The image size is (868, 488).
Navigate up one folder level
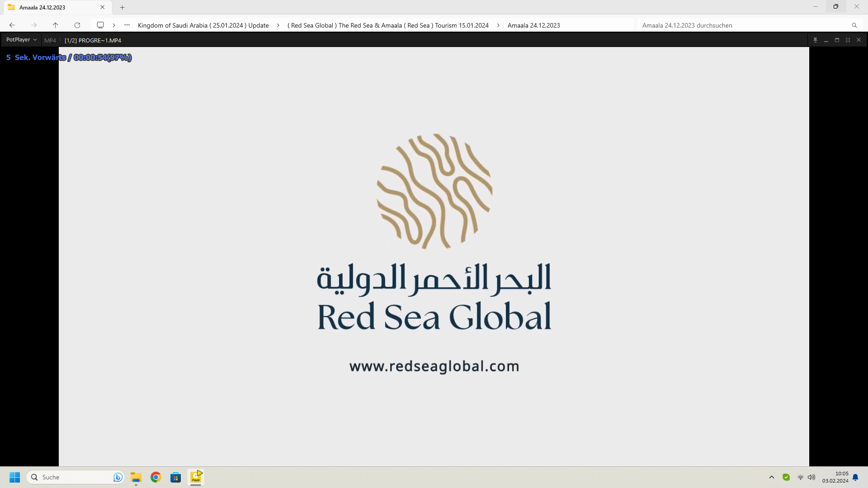coord(56,25)
